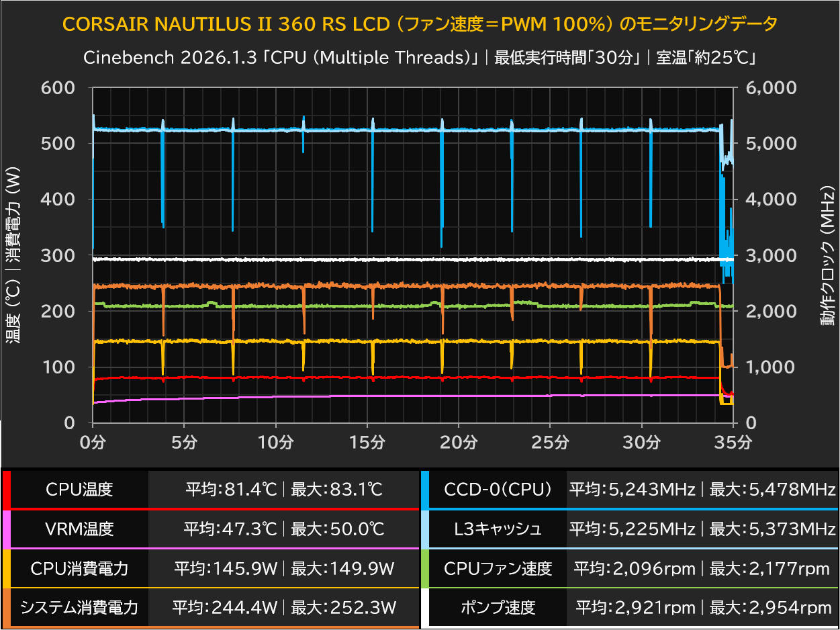This screenshot has width=840, height=630.
Task: Click the yellow CPU消費電力 legend color bar
Action: pyautogui.click(x=7, y=569)
